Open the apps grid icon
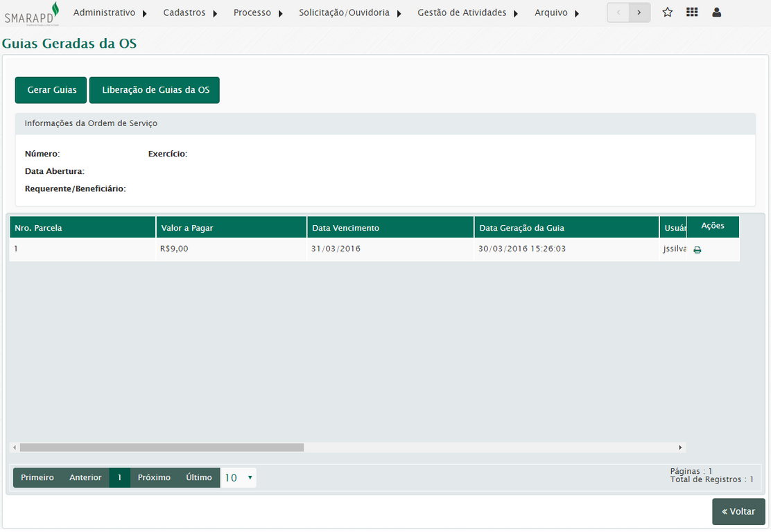771x532 pixels. coord(692,12)
